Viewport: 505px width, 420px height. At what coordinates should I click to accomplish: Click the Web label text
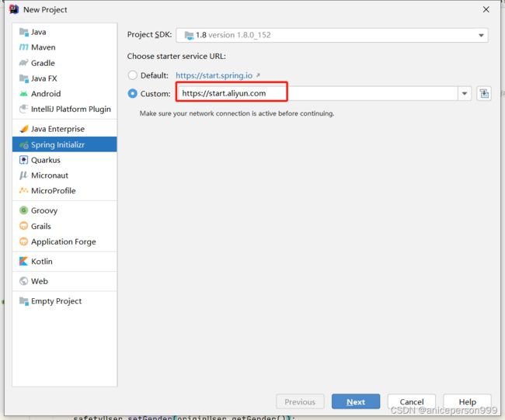[x=40, y=281]
